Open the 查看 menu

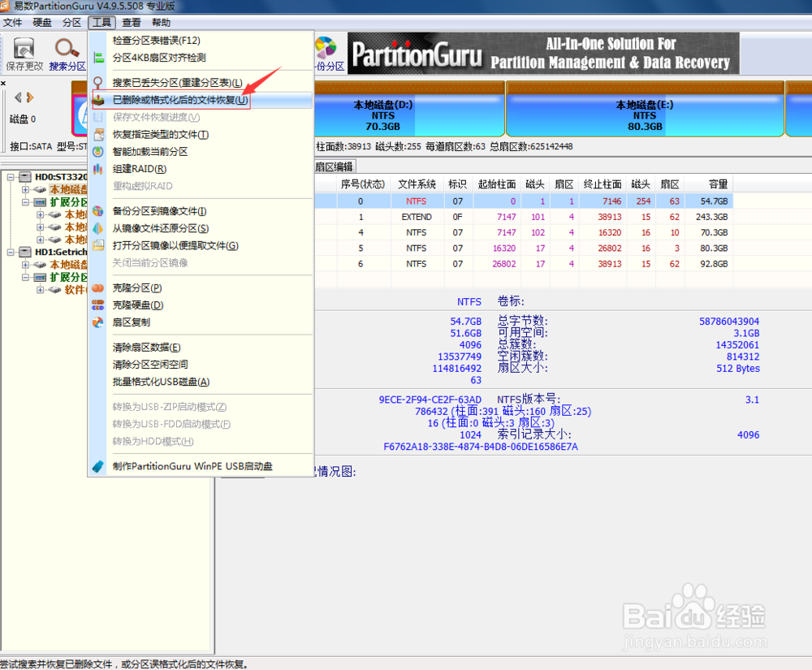coord(132,22)
